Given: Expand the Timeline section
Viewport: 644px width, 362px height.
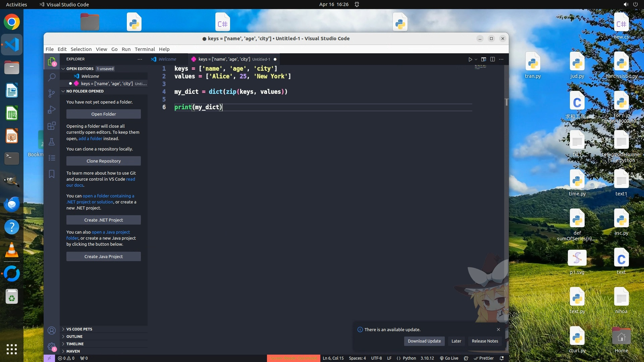Looking at the screenshot, I should click(75, 344).
